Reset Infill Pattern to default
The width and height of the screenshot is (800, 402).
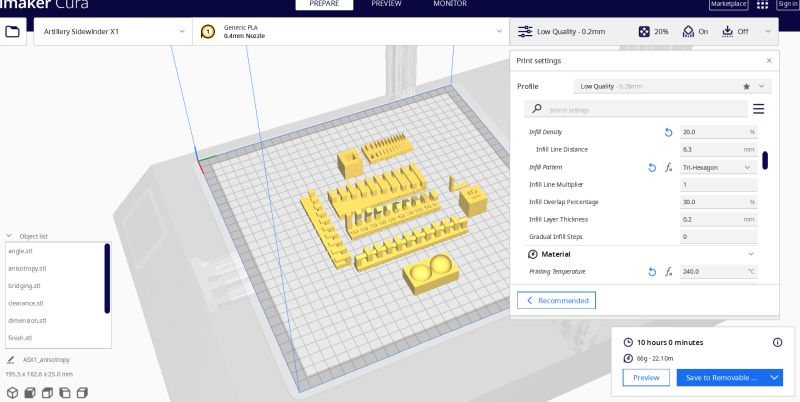coord(652,167)
